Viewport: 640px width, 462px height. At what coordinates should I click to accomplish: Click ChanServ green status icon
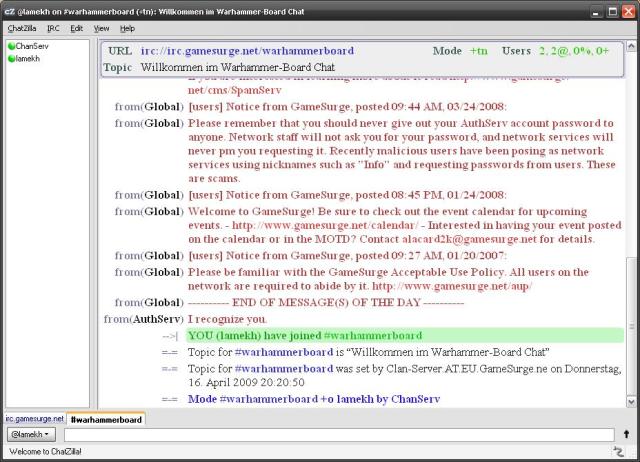click(x=11, y=46)
